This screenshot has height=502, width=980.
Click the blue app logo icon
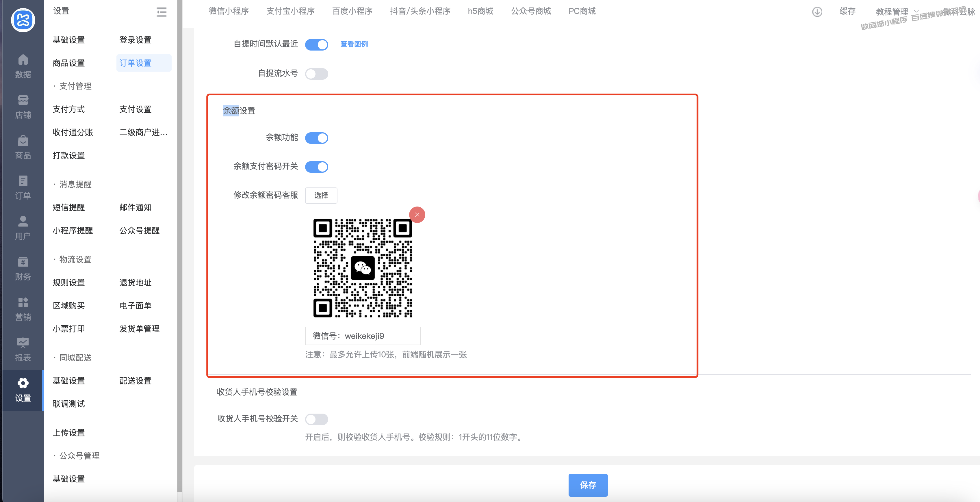(x=23, y=20)
